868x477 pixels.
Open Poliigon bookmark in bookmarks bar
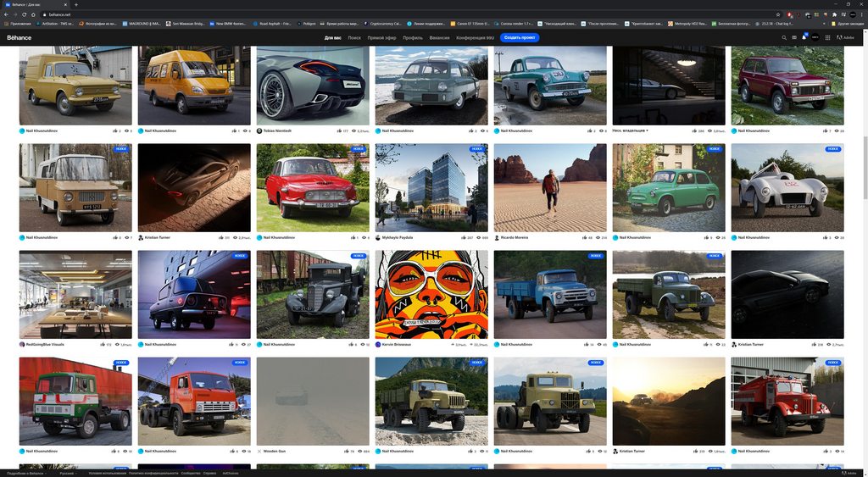[306, 24]
